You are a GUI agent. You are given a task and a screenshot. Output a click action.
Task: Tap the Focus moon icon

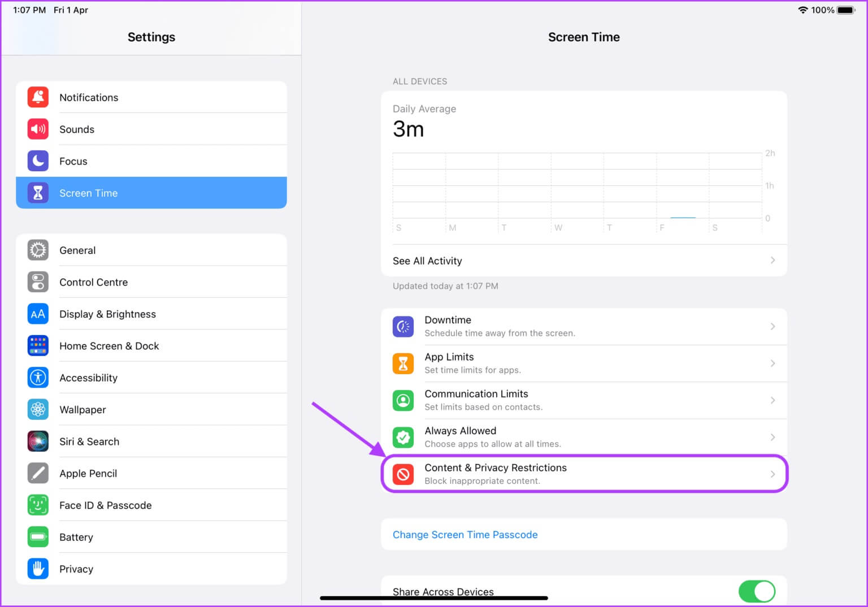[38, 161]
